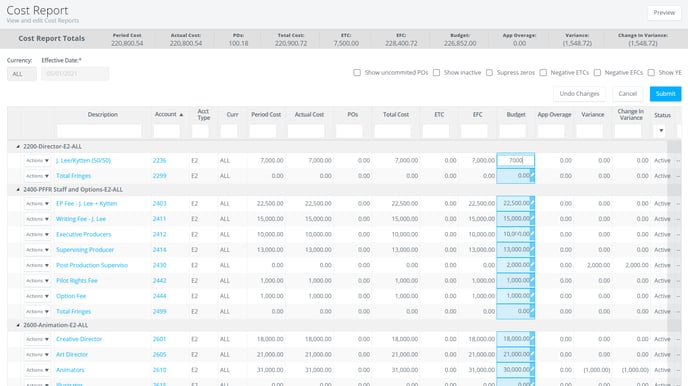The width and height of the screenshot is (688, 386).
Task: Open the EP Fee - J. Lee + Kytten link
Action: [x=86, y=204]
